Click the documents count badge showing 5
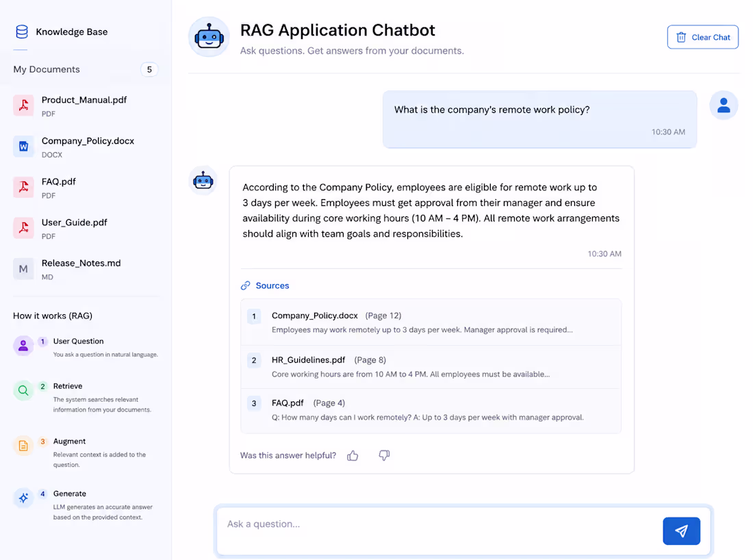The width and height of the screenshot is (753, 560). 149,70
